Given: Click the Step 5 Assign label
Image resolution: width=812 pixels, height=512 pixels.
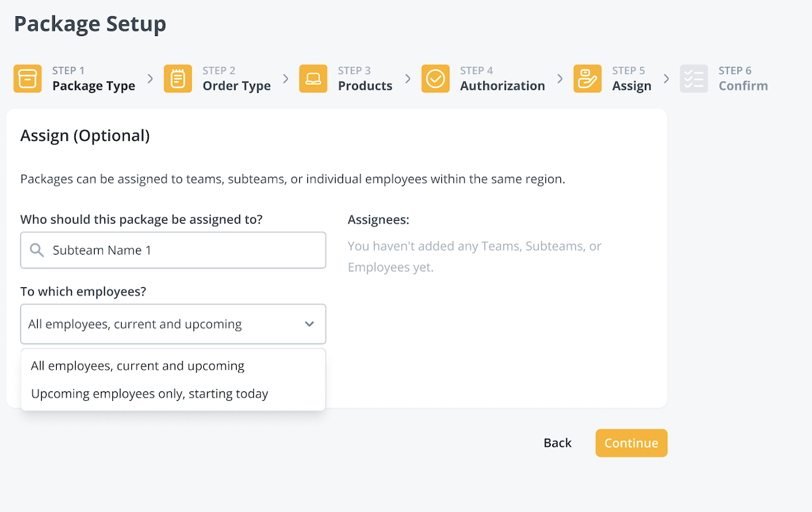Looking at the screenshot, I should (x=631, y=86).
